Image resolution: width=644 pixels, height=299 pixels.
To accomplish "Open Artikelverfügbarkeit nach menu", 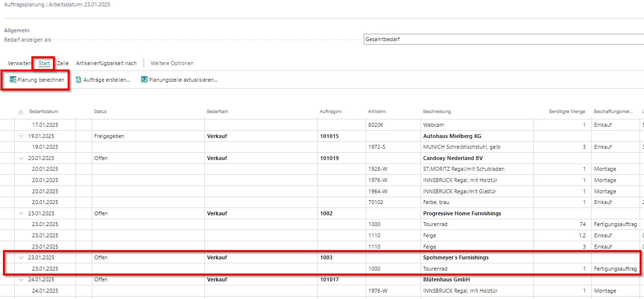I will pos(106,63).
